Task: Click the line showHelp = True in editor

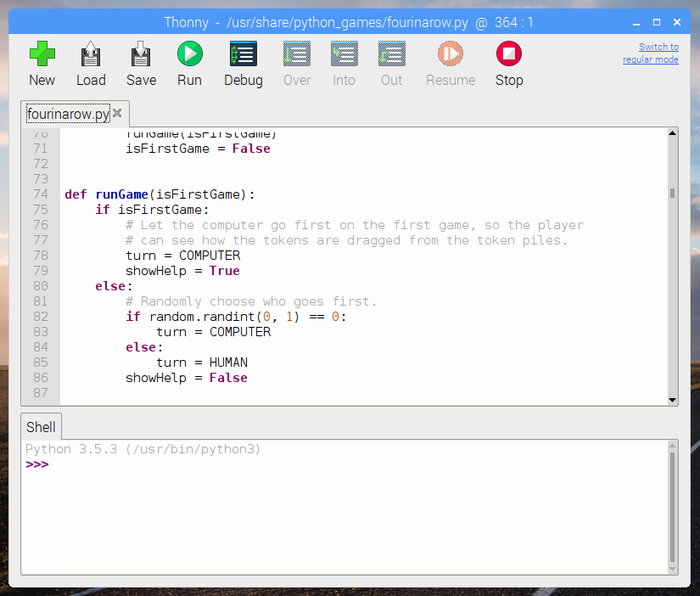Action: [182, 271]
